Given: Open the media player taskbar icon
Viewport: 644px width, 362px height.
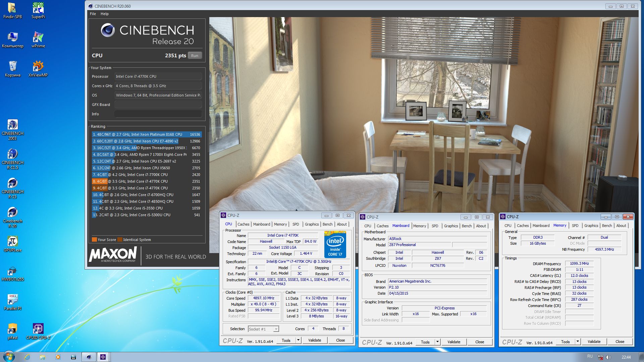Looking at the screenshot, I should point(58,357).
